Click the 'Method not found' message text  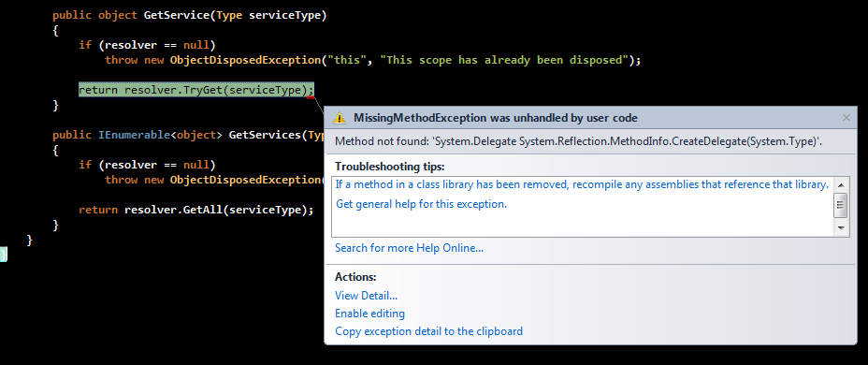[578, 142]
